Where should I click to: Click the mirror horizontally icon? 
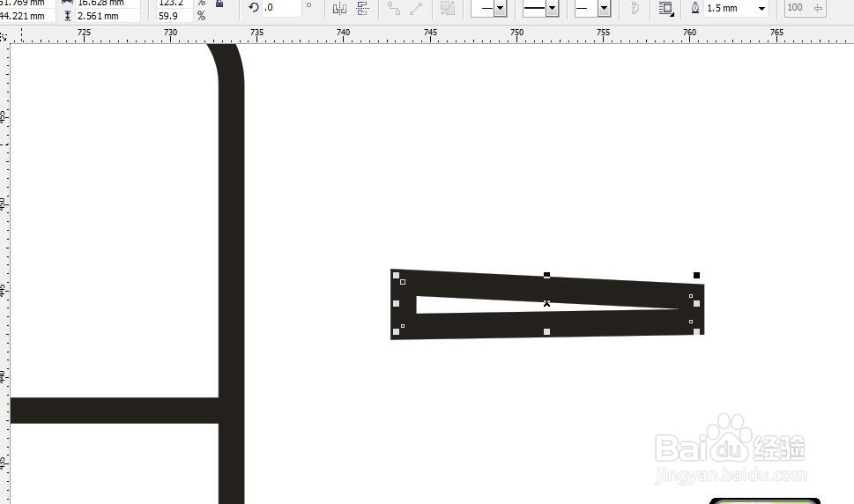tap(340, 8)
